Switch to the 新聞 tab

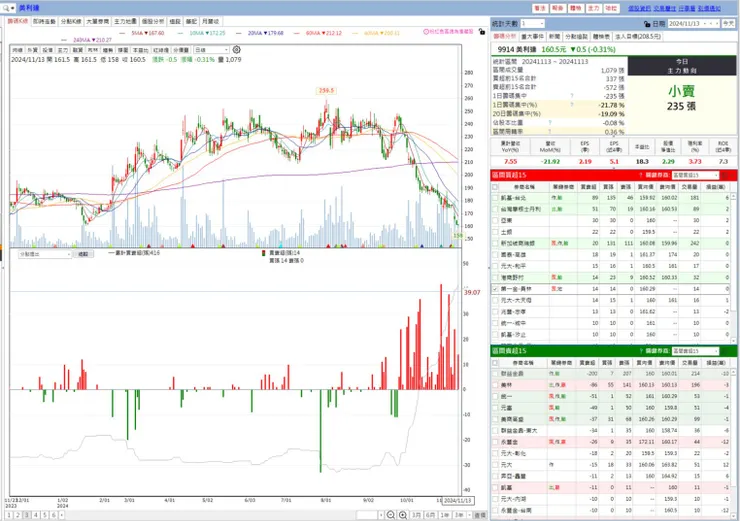pyautogui.click(x=555, y=36)
